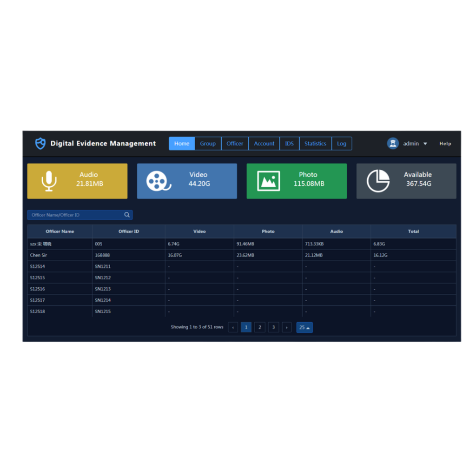The height and width of the screenshot is (476, 476).
Task: Click the shield logo next to Digital Evidence Management
Action: pyautogui.click(x=40, y=144)
